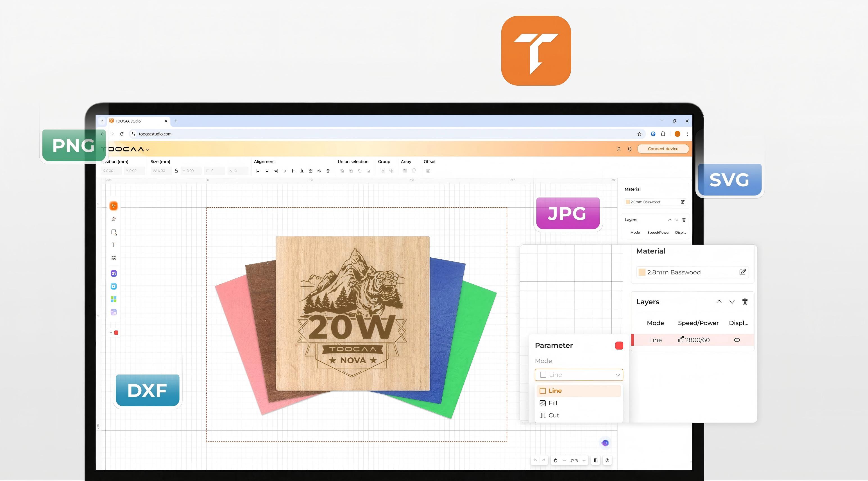Reload the toocaastudio.com page
The image size is (868, 481).
tap(122, 134)
